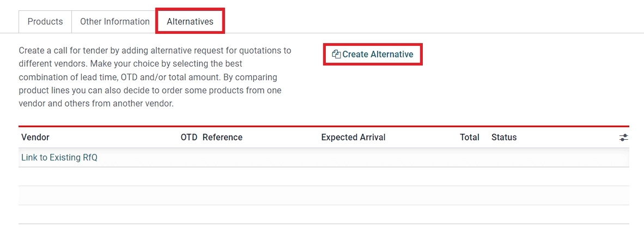Sort by Expected Arrival column header
644x232 pixels.
click(353, 138)
